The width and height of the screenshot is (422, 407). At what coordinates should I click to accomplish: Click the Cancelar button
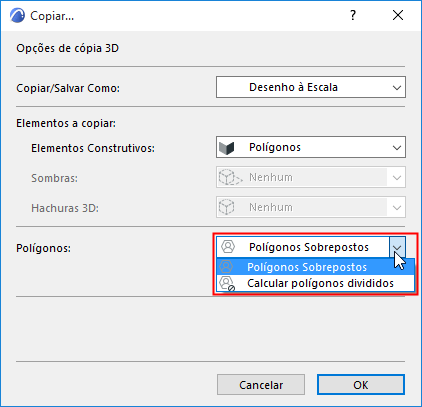tap(261, 385)
